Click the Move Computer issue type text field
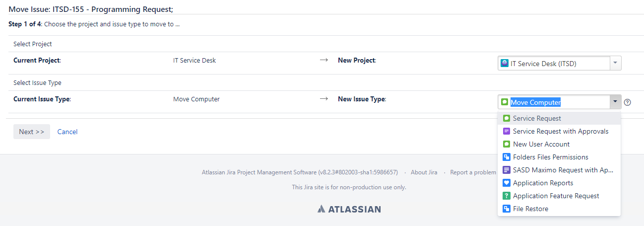Viewport: 644px width, 226px height. pos(554,102)
